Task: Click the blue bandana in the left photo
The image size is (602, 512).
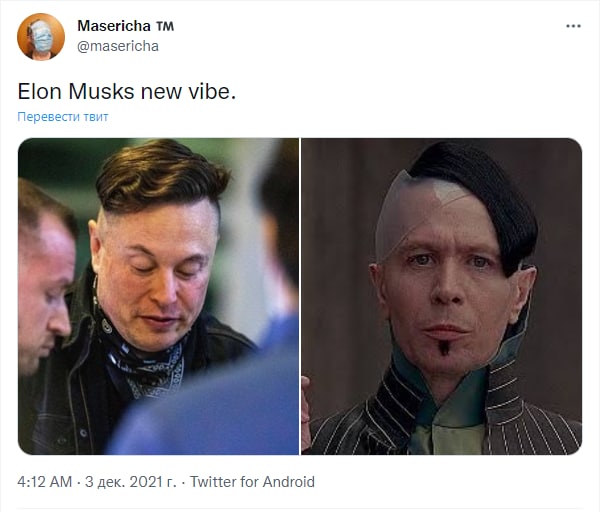Action: pyautogui.click(x=148, y=368)
